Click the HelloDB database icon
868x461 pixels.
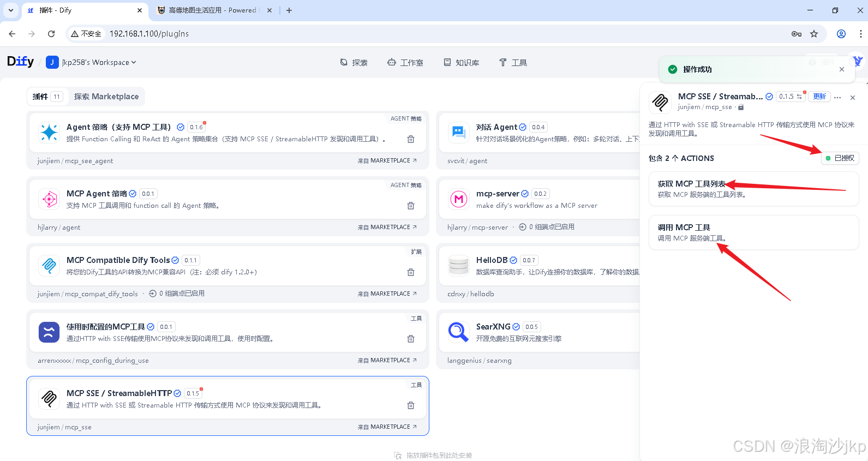tap(459, 266)
